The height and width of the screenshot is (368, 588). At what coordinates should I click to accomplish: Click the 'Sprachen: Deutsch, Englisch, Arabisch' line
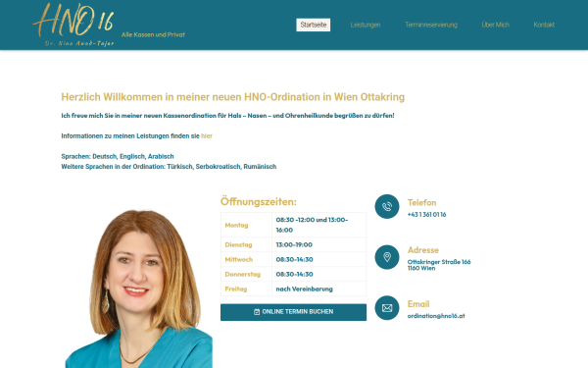tap(118, 156)
